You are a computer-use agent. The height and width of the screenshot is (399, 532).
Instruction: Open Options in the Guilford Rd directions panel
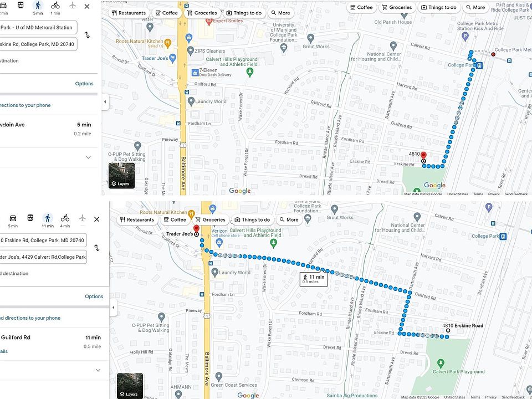pyautogui.click(x=94, y=296)
